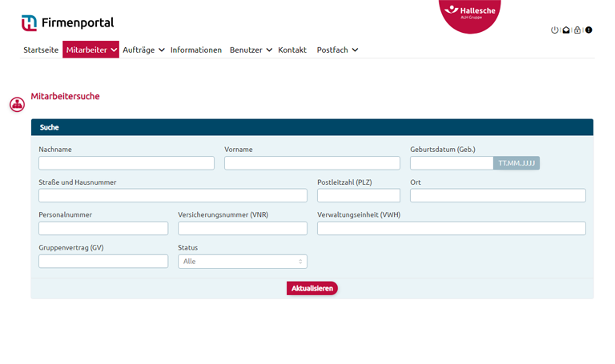Click the exclamation info icon

click(589, 30)
